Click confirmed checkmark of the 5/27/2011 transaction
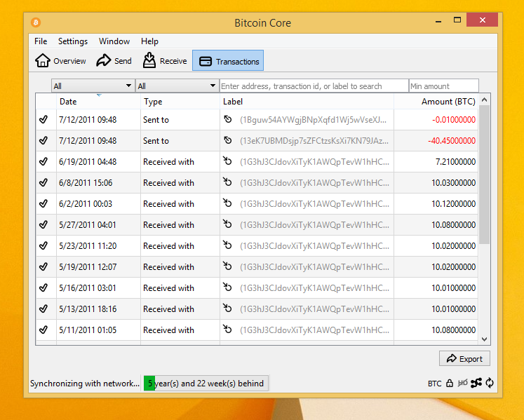The image size is (524, 420). 43,224
